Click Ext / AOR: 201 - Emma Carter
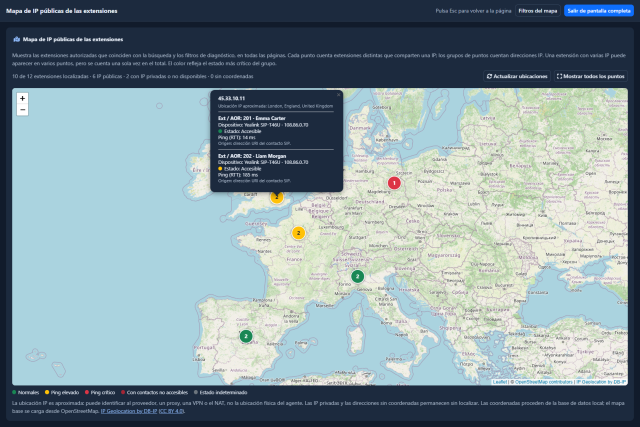 [252, 118]
